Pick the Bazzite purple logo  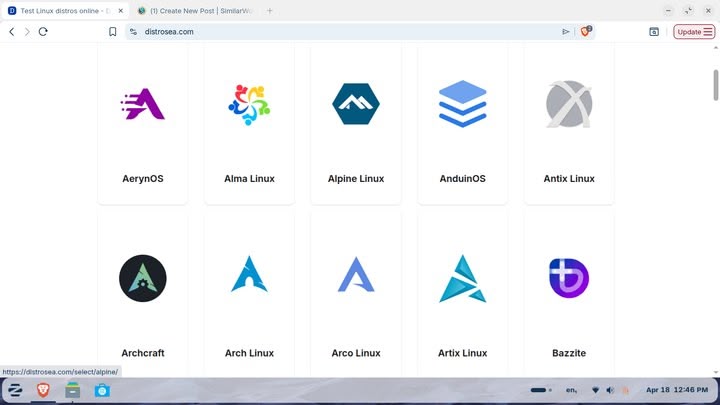(569, 278)
